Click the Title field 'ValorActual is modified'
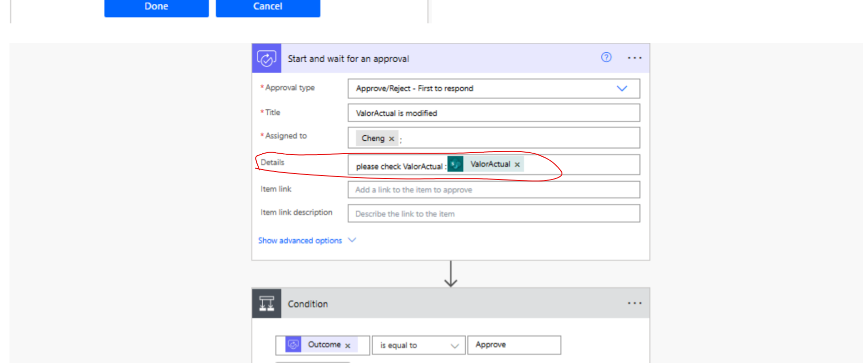 point(494,113)
